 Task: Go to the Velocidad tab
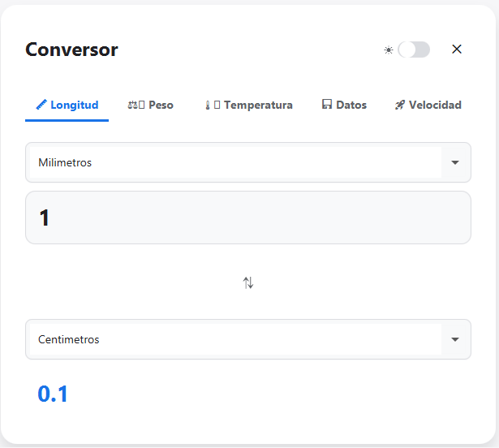[434, 105]
